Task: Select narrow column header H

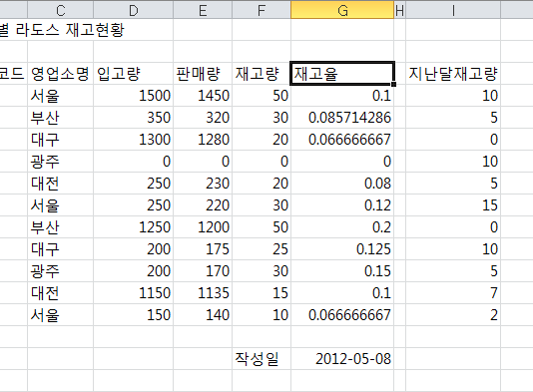Action: pos(399,10)
